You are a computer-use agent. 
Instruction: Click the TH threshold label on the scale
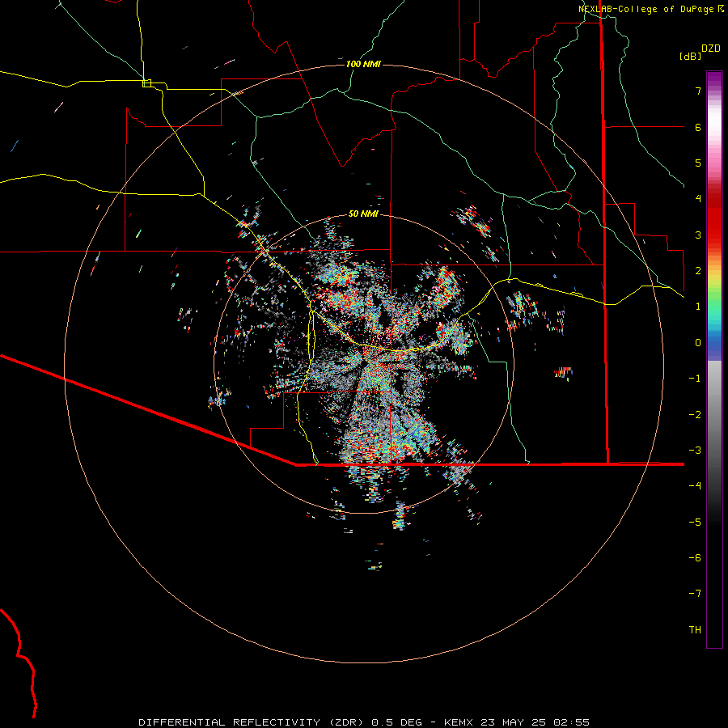point(695,630)
